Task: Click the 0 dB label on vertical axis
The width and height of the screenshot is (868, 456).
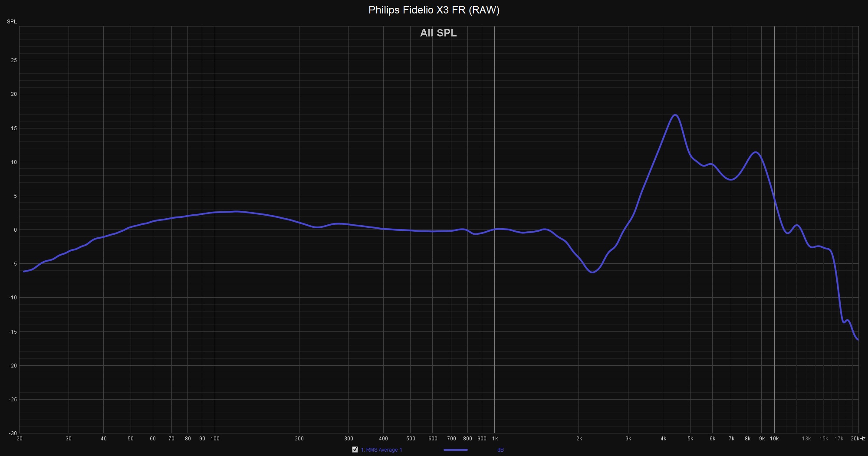Action: 15,230
